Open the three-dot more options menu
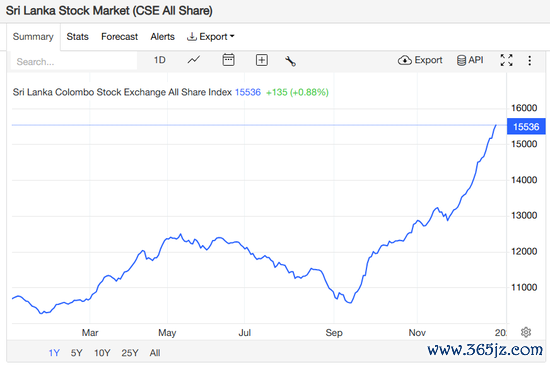Screen dimensions: 550x365 tap(529, 60)
